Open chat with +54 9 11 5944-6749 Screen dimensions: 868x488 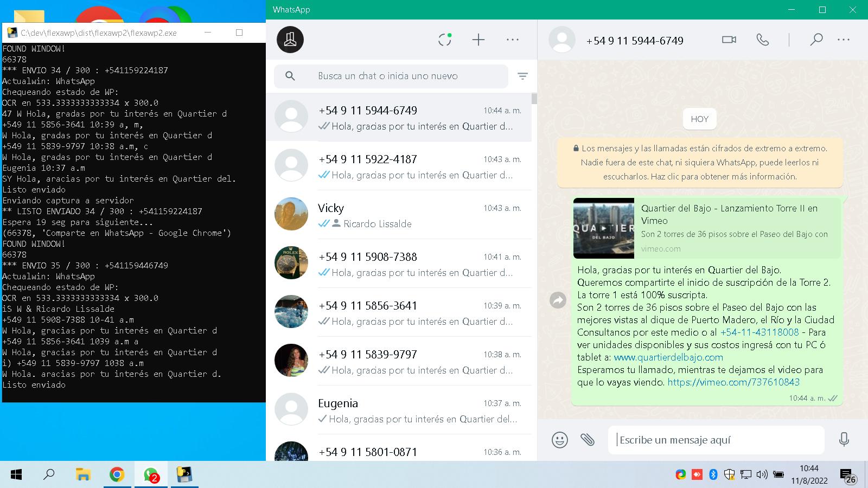click(x=399, y=117)
